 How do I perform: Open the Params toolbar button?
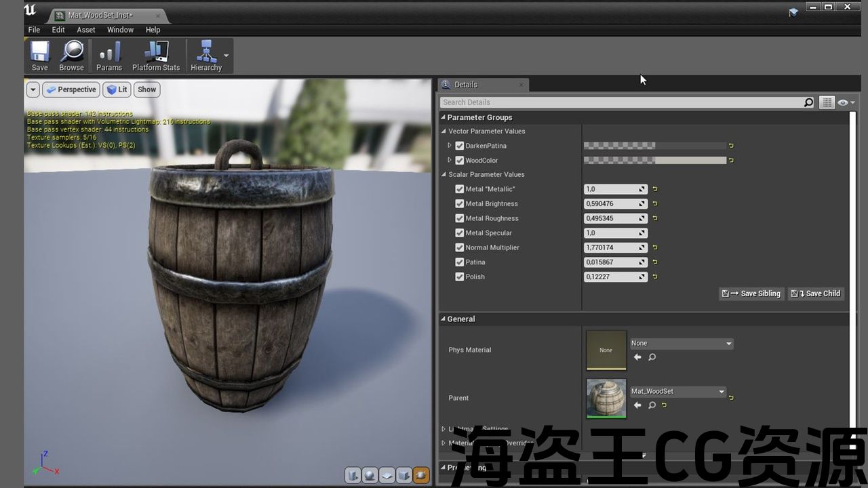[x=108, y=56]
